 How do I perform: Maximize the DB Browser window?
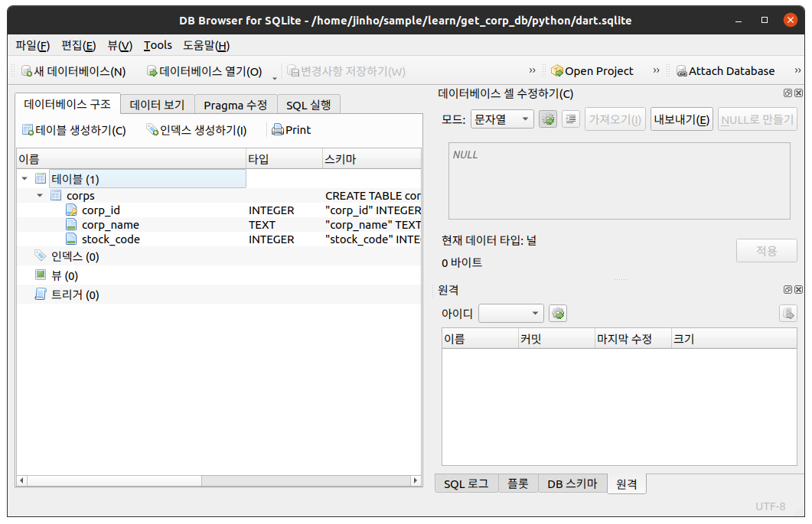(765, 20)
